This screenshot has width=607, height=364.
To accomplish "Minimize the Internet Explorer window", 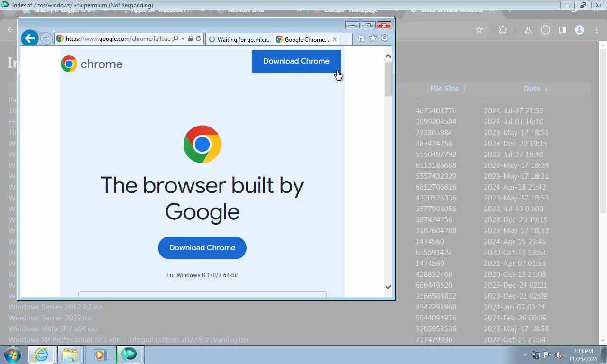I will click(x=352, y=26).
